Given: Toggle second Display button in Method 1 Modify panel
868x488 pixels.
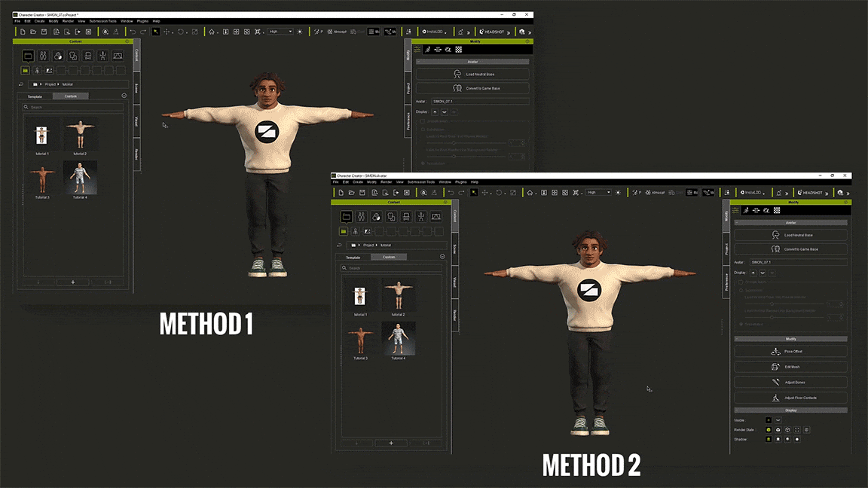Looking at the screenshot, I should (444, 111).
